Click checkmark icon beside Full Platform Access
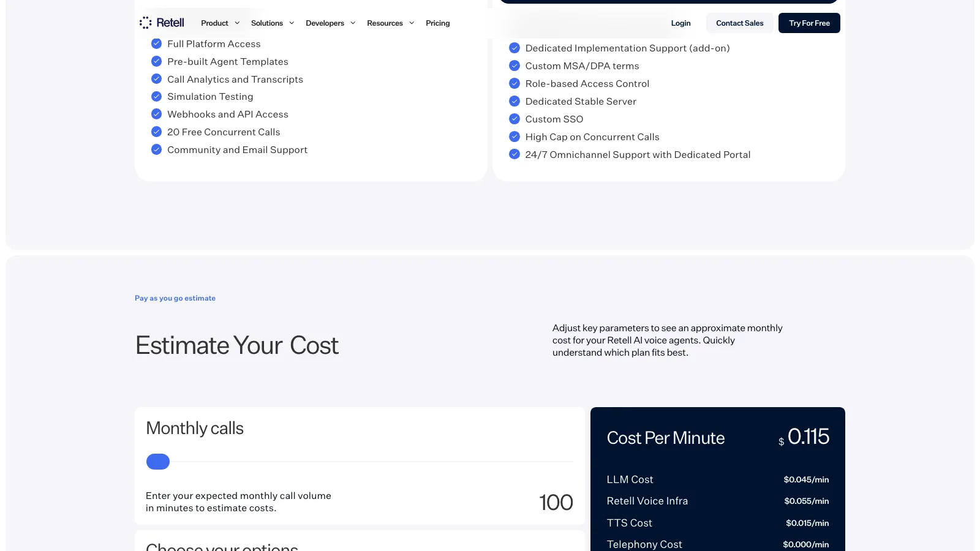The height and width of the screenshot is (551, 980). coord(156,43)
